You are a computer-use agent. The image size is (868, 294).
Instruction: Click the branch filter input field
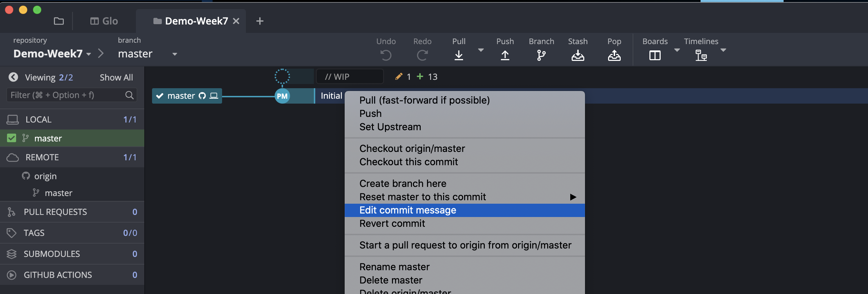pyautogui.click(x=67, y=95)
